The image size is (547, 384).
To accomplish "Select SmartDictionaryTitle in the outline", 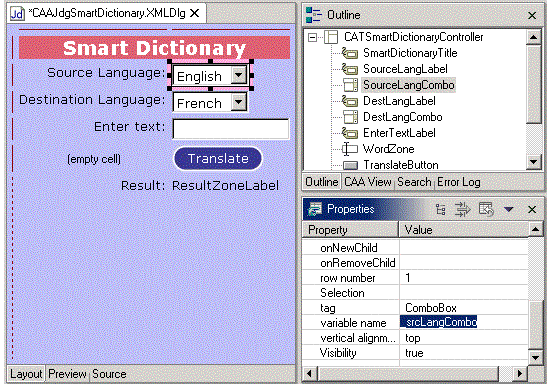I will (x=410, y=53).
